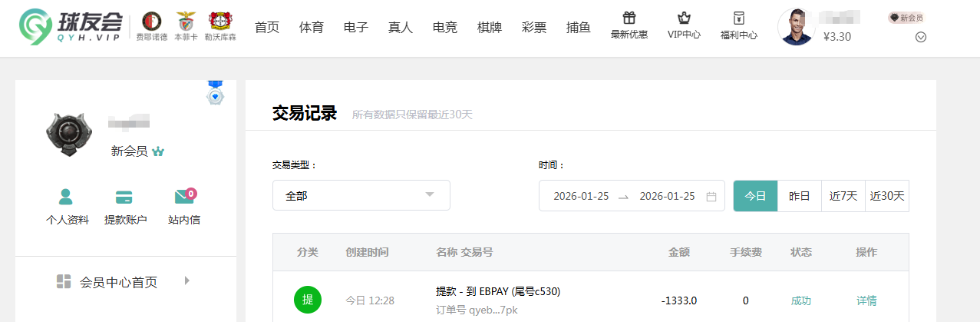This screenshot has width=980, height=322.
Task: Open 体育 nav item
Action: (x=312, y=28)
